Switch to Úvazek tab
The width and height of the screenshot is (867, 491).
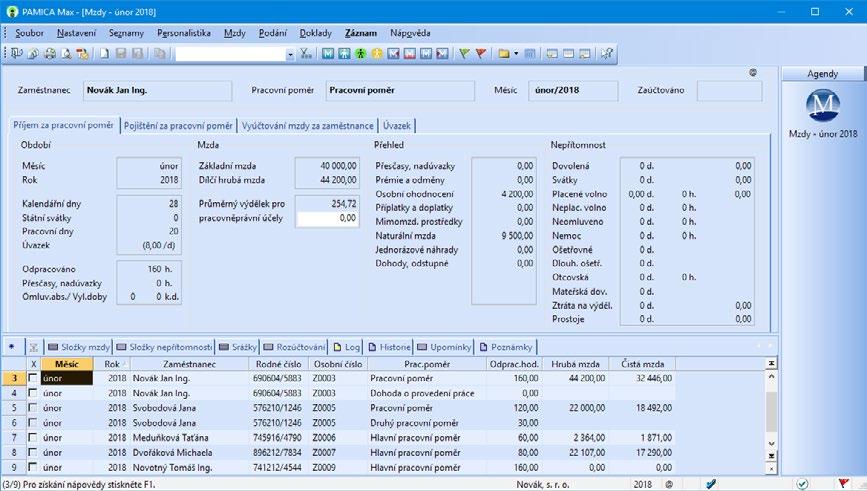(x=397, y=126)
